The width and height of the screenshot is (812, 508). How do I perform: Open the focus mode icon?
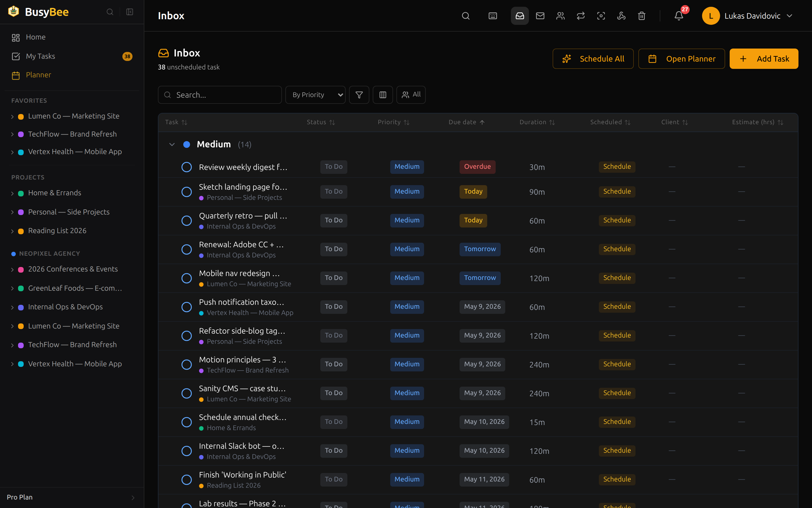tap(601, 16)
